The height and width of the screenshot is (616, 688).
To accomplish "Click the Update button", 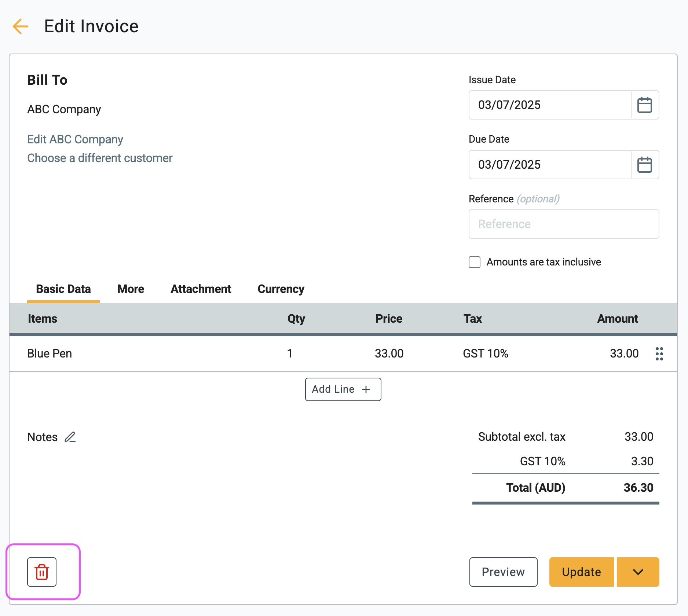I will [581, 572].
